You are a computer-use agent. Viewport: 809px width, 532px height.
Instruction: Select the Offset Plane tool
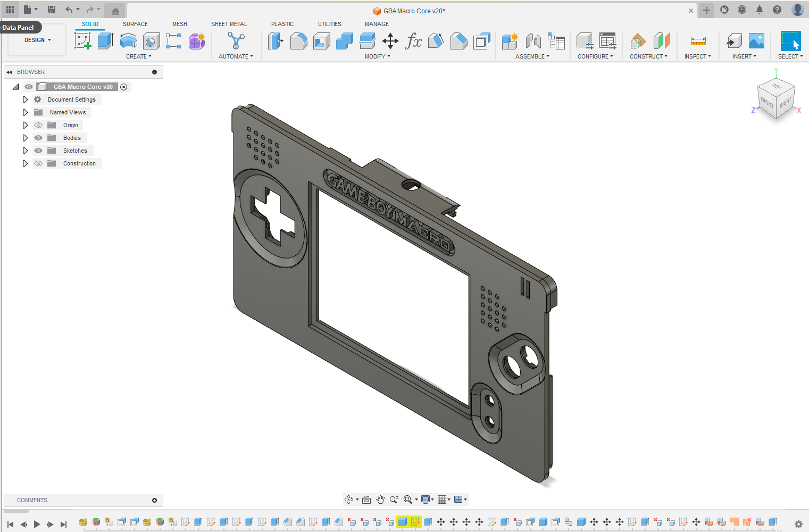click(638, 41)
